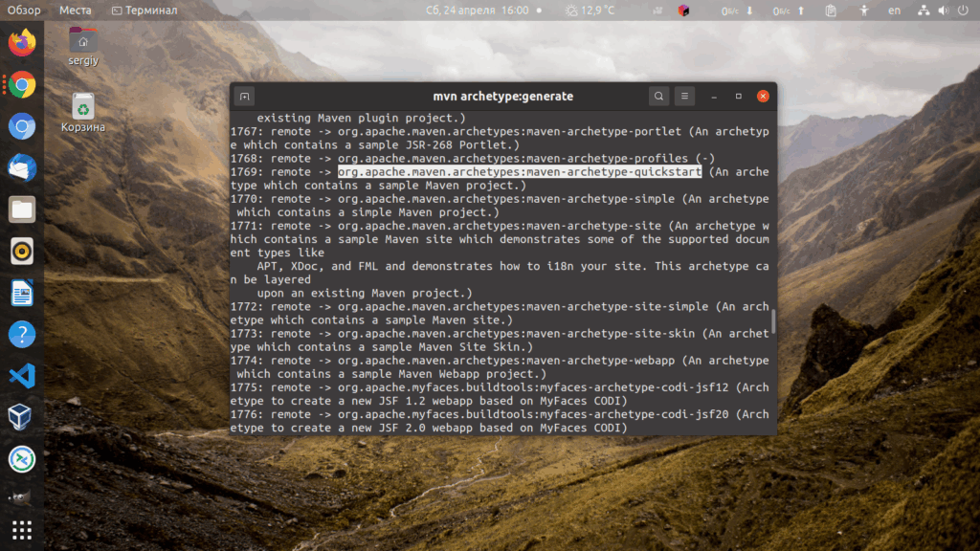Click the upload speed indicator
This screenshot has width=980, height=551.
pyautogui.click(x=789, y=11)
